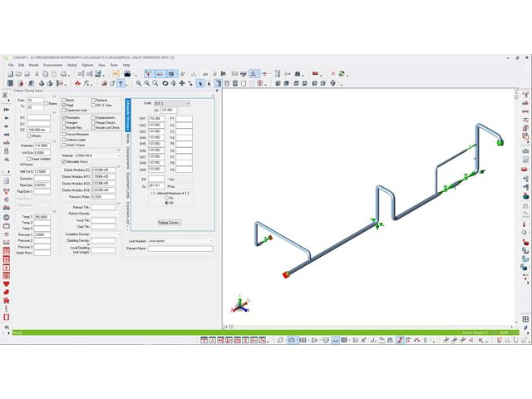Image resolution: width=532 pixels, height=399 pixels.
Task: Open the Model menu
Action: 33,64
